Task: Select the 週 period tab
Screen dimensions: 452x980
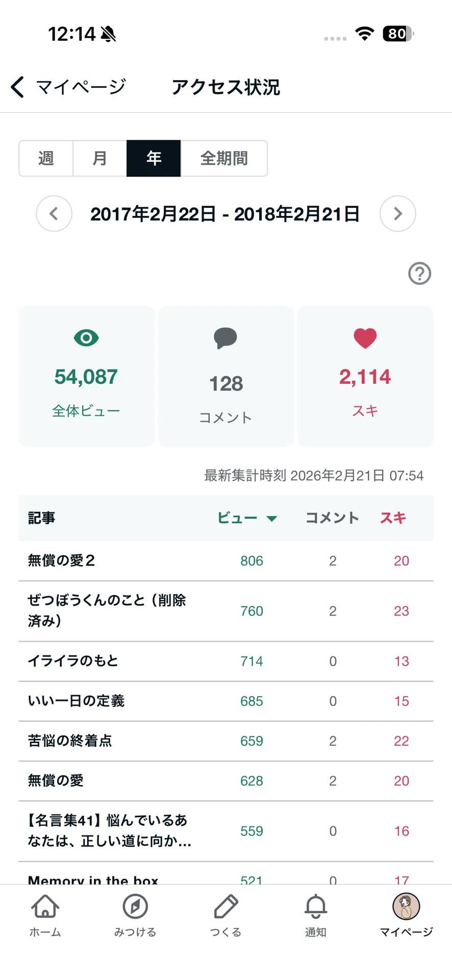Action: click(x=46, y=158)
